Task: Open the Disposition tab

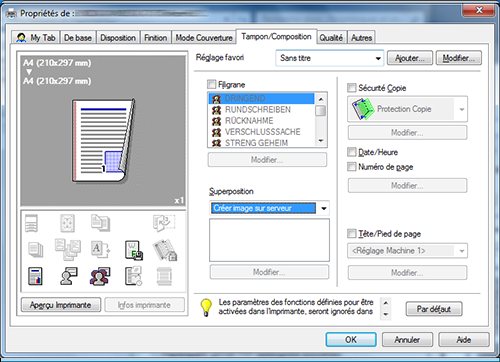Action: (x=118, y=38)
